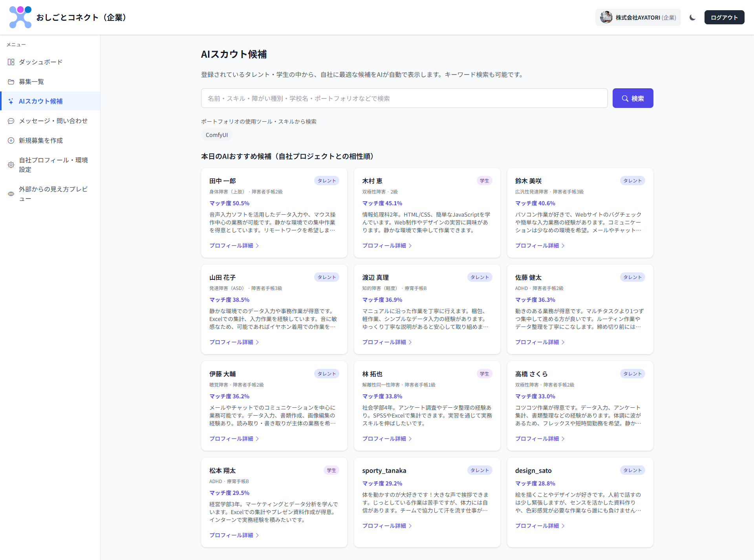This screenshot has height=560, width=754.
Task: Open 松本 翔太 プロフィール詳細 link
Action: click(234, 535)
